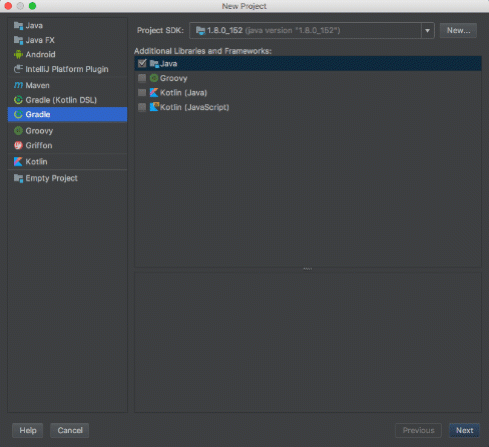Click the panel splitter handle

click(307, 269)
